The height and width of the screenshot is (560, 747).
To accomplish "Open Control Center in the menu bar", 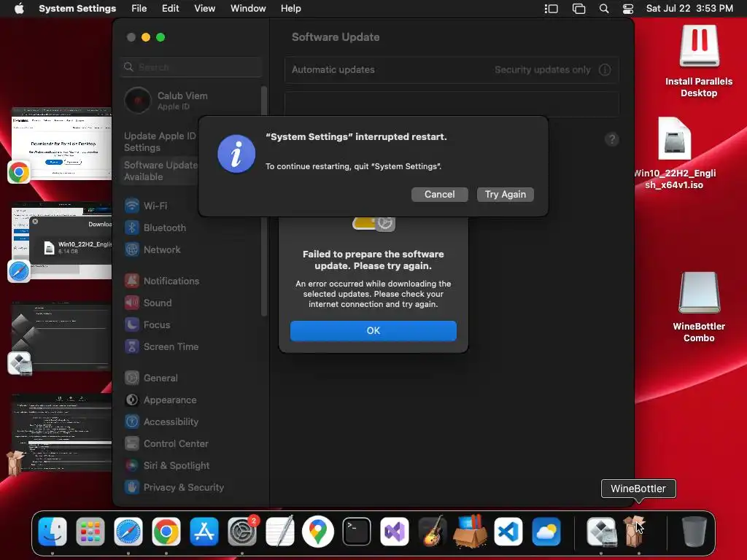I will [x=628, y=9].
